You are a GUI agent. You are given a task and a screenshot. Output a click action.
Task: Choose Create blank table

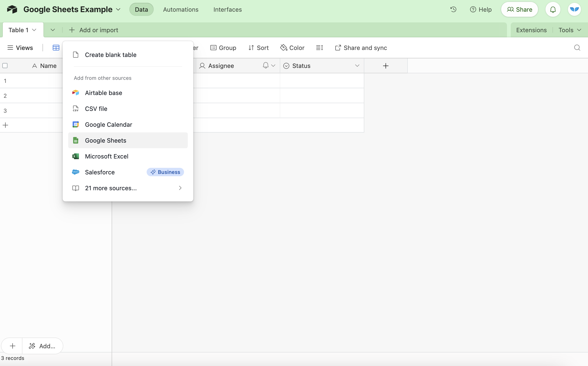coord(128,55)
